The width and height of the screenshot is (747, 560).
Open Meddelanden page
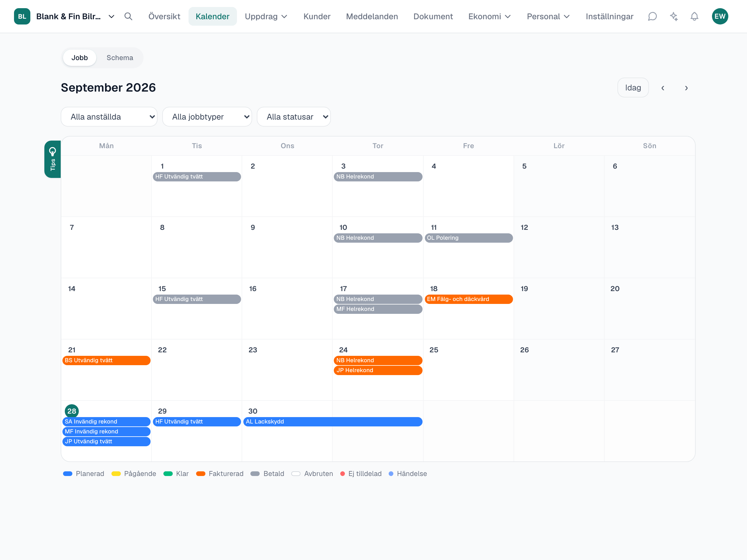click(372, 16)
